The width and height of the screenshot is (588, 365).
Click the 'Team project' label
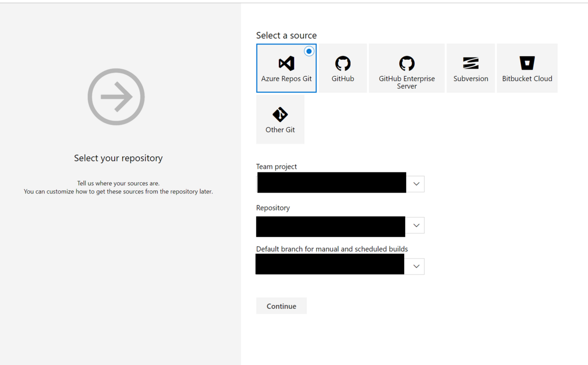pos(276,167)
